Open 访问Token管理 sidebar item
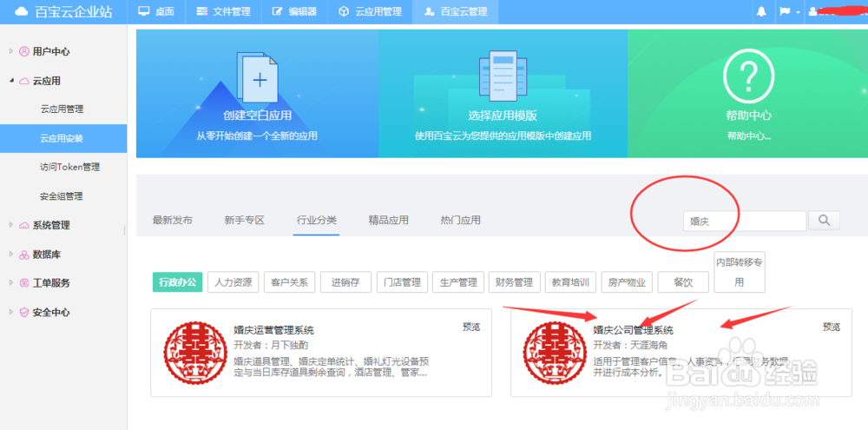The height and width of the screenshot is (430, 868). [x=69, y=167]
